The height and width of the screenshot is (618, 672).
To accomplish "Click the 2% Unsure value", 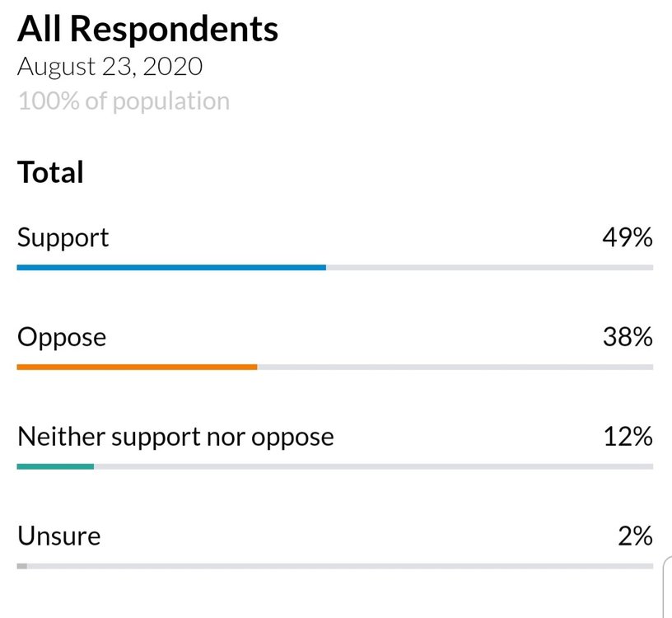I will [635, 536].
